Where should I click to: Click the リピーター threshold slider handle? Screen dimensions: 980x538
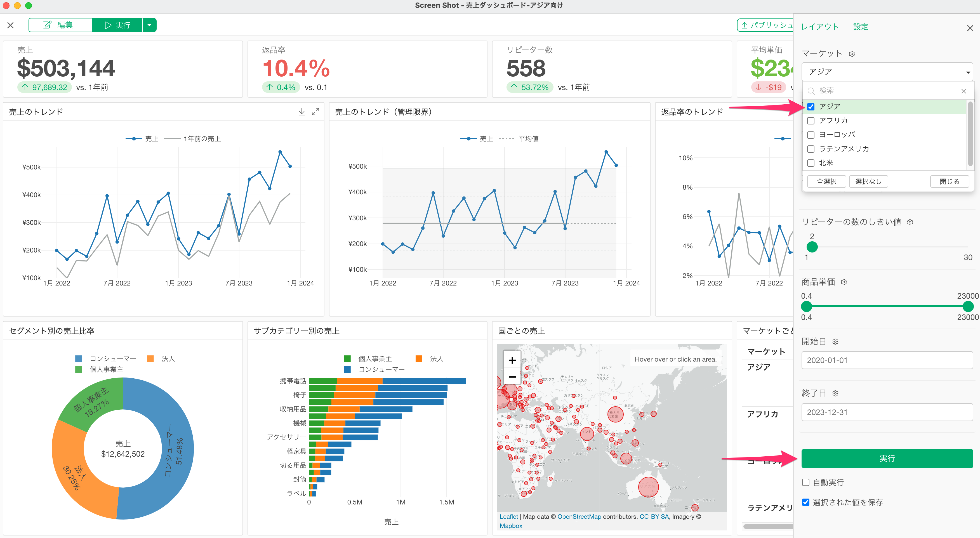(812, 247)
